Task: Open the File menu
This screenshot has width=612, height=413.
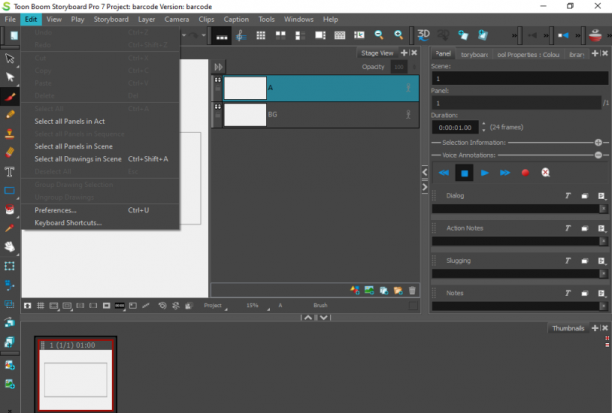Action: 10,19
